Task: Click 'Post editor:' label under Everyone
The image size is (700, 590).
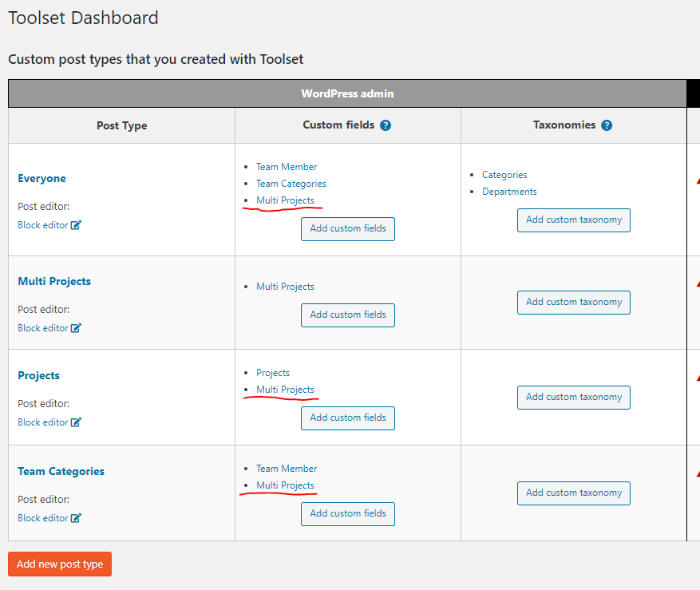Action: point(44,207)
